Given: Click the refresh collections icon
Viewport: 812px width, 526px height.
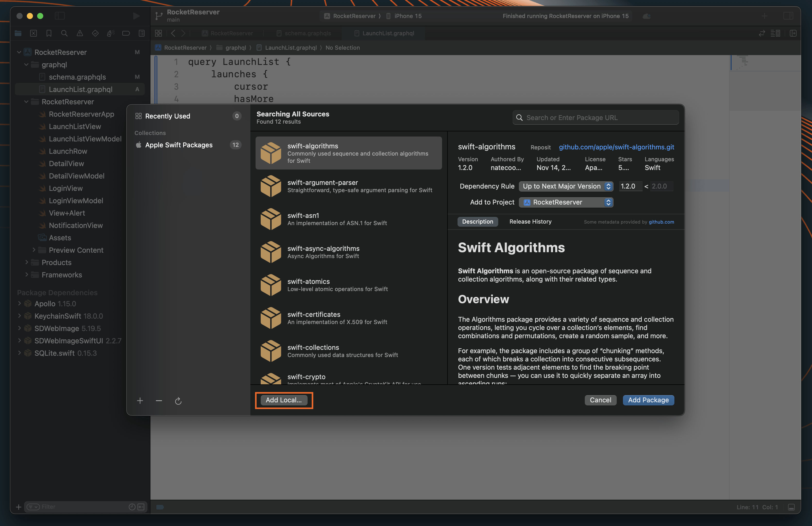Looking at the screenshot, I should 178,401.
